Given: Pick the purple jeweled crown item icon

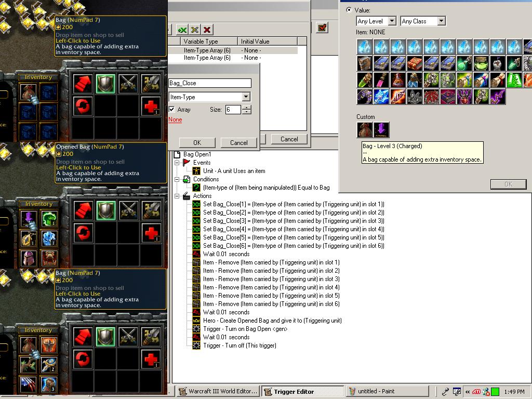Looking at the screenshot, I should click(365, 97).
